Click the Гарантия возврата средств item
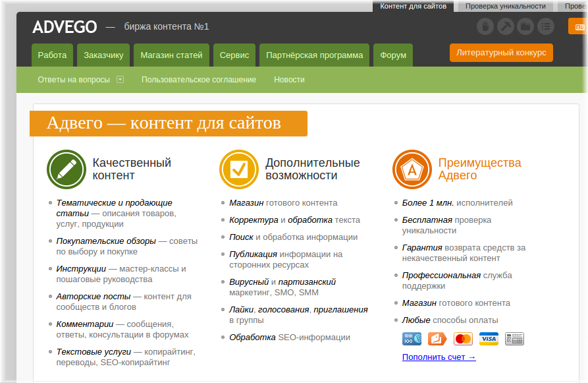 coord(464,253)
